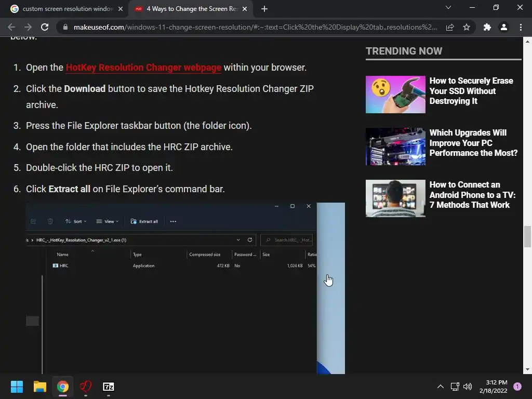Close the 4 Ways to Change the Screen tab
The width and height of the screenshot is (532, 399).
[x=245, y=9]
